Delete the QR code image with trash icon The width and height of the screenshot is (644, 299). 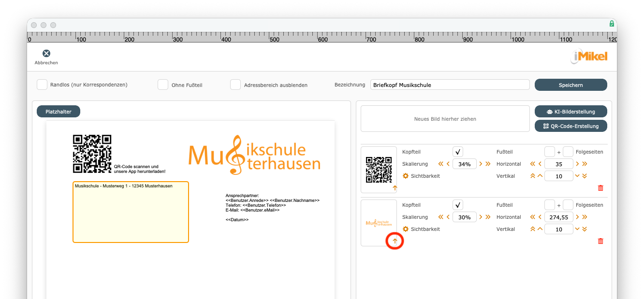click(600, 188)
